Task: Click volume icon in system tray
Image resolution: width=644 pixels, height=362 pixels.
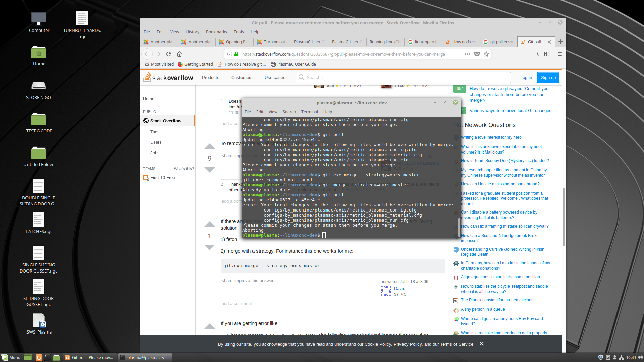Action: click(640, 358)
